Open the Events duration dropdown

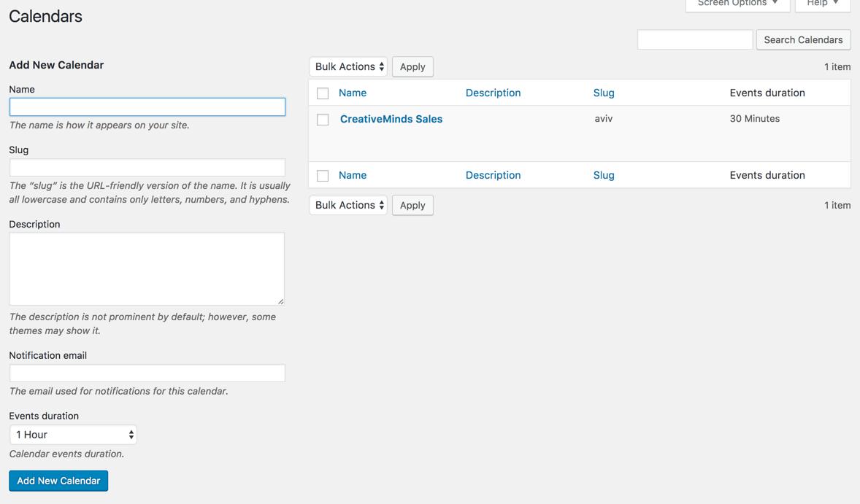click(x=73, y=435)
